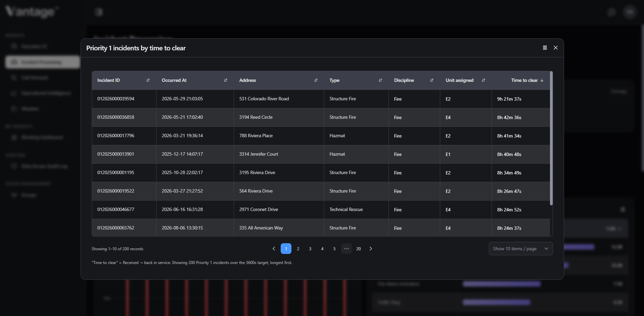644x316 pixels.
Task: Click address 335 All American Way
Action: coord(261,228)
